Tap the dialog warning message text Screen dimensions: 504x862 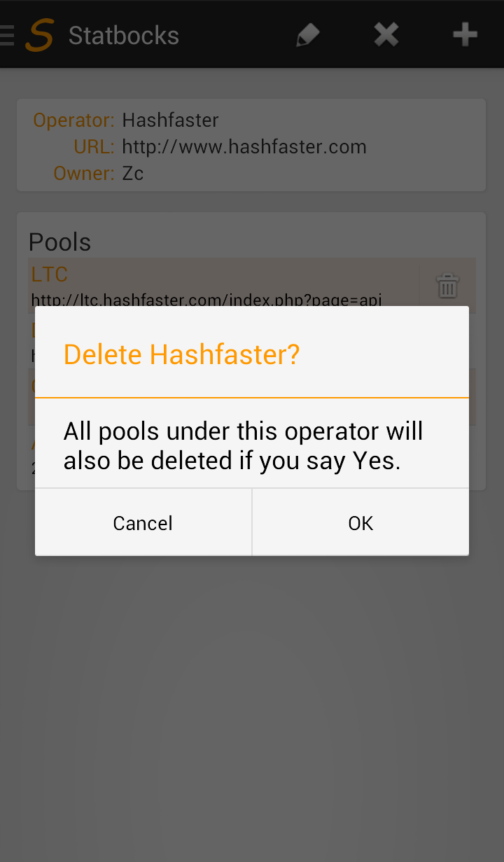[244, 446]
